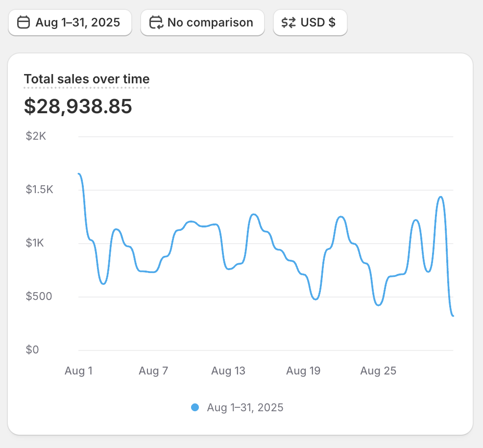Click the Aug 1 axis label
The width and height of the screenshot is (483, 448).
coord(78,371)
